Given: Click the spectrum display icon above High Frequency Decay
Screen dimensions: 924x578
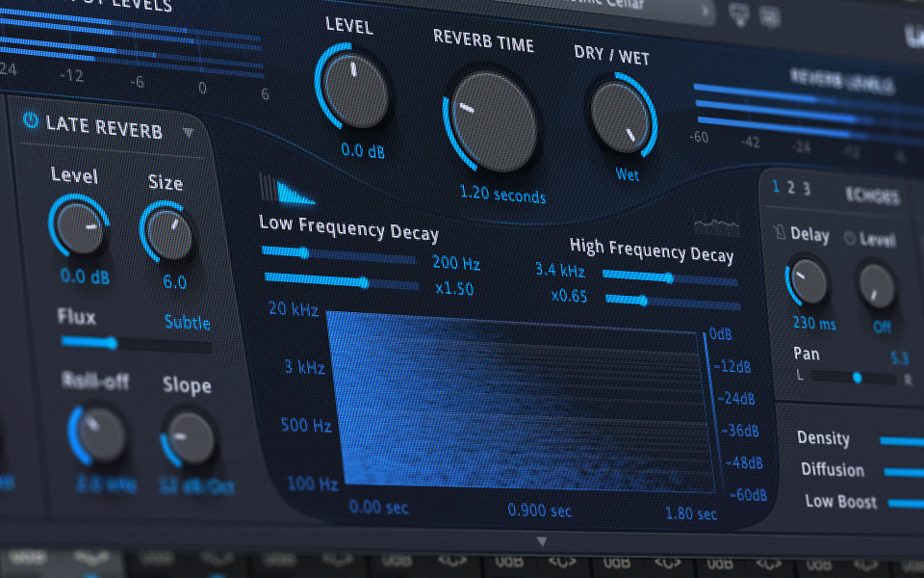Looking at the screenshot, I should coord(718,226).
